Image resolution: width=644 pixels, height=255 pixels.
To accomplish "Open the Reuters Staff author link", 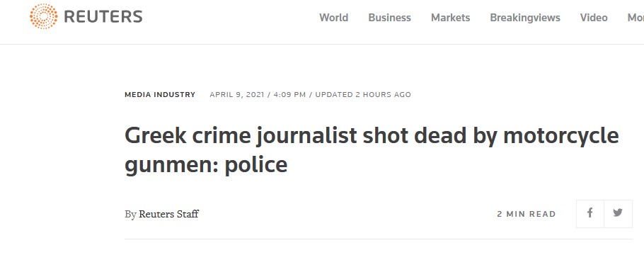I will coord(169,215).
